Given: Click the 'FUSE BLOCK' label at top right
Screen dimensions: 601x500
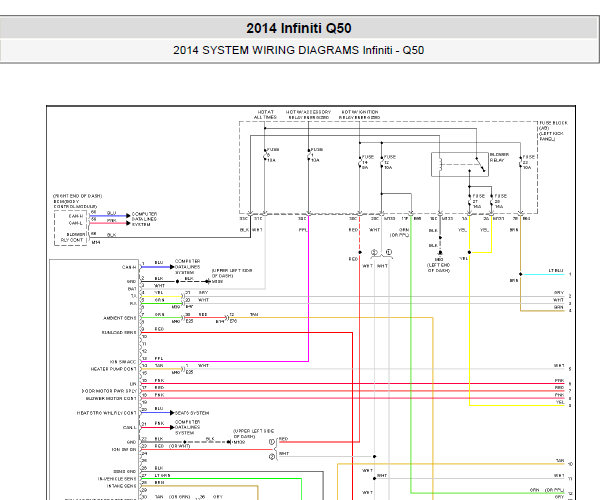Looking at the screenshot, I should coord(553,123).
